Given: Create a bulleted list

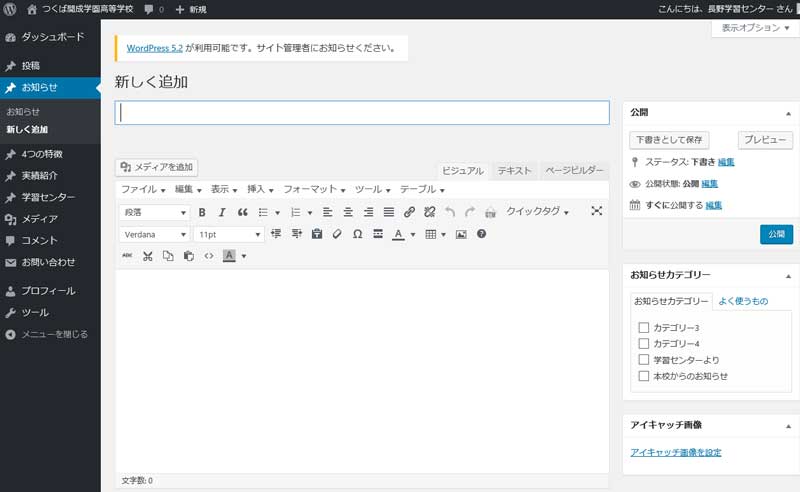Looking at the screenshot, I should click(263, 212).
